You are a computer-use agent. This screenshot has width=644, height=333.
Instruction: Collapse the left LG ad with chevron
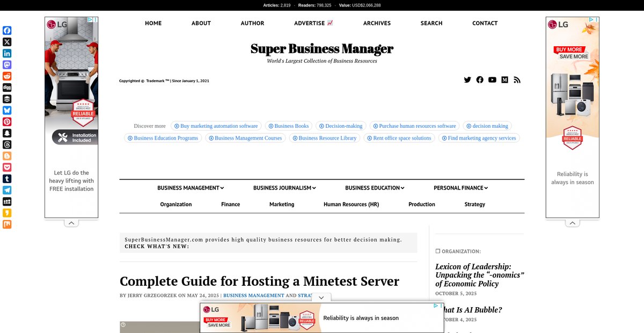tap(71, 223)
